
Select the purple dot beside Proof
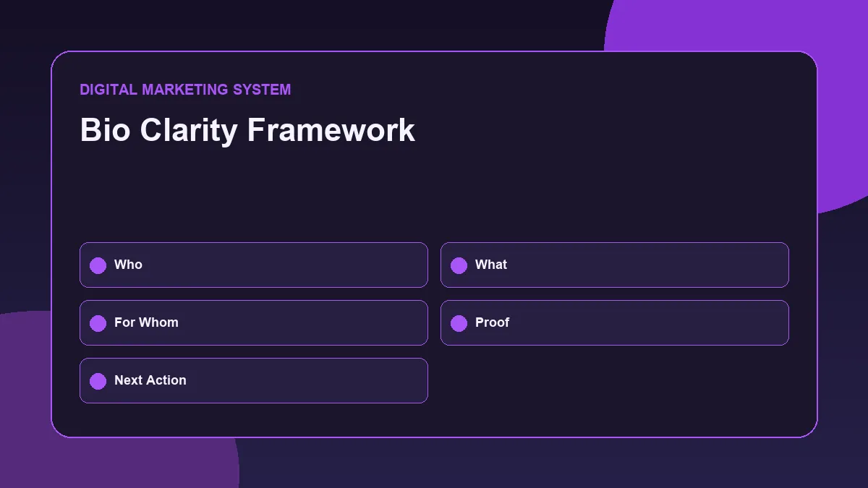tap(459, 323)
